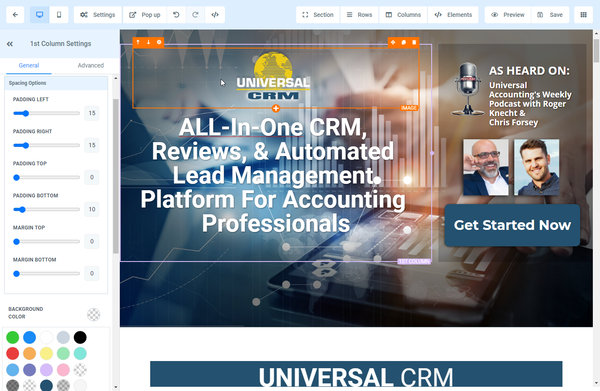Viewport: 600px width, 391px height.
Task: Delete the image element
Action: click(414, 42)
